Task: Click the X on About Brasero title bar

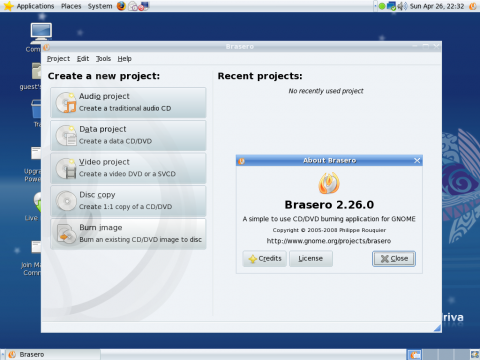Action: pos(417,161)
